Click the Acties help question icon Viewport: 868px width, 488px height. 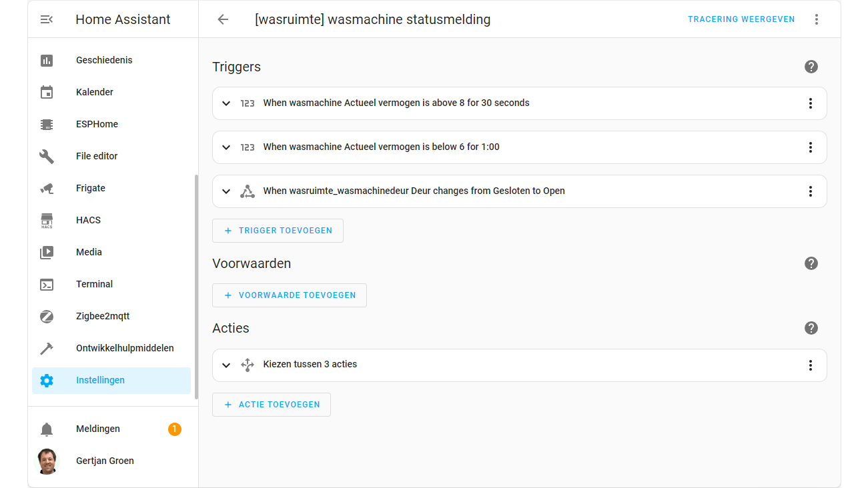point(811,328)
